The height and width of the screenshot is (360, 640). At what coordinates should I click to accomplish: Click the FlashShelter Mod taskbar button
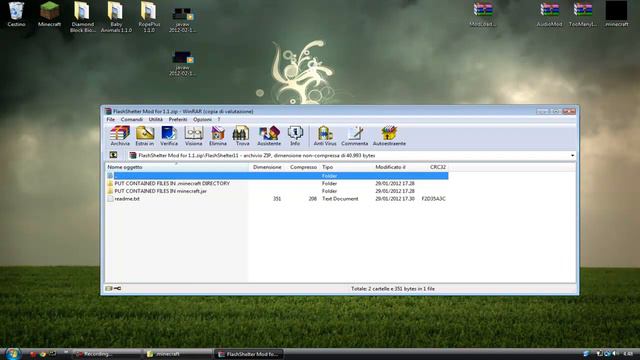click(249, 354)
